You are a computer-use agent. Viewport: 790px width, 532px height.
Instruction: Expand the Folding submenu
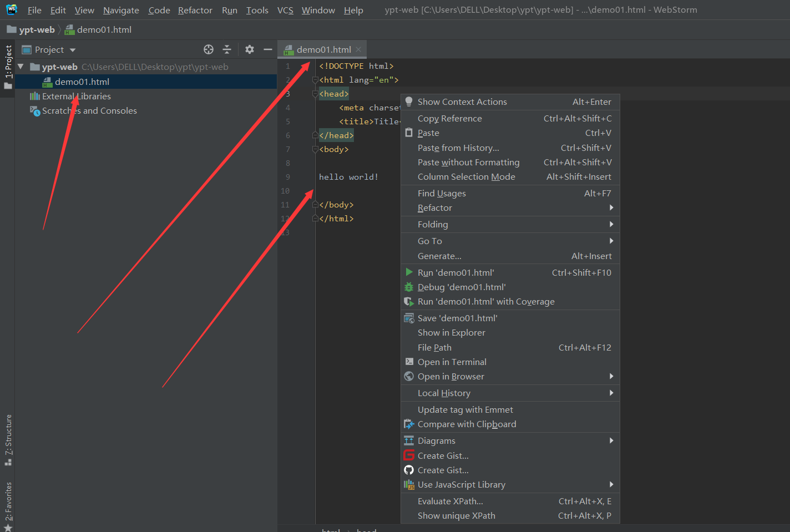433,224
